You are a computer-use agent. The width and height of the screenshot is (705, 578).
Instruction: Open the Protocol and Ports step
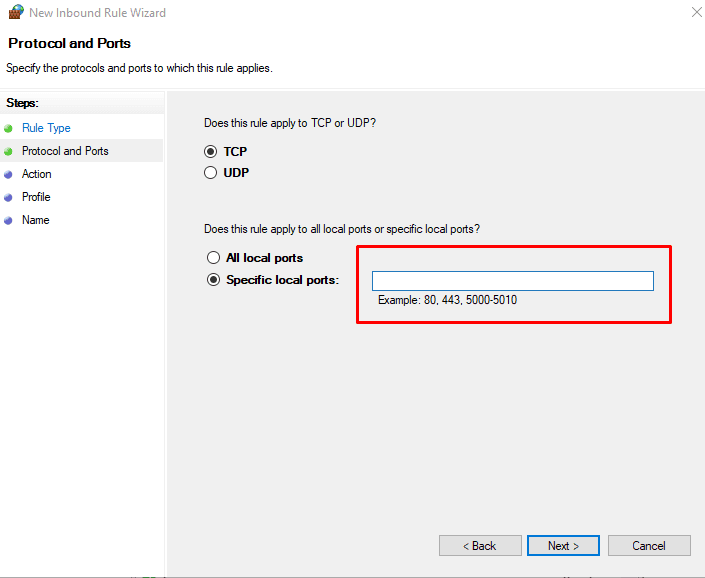(65, 151)
